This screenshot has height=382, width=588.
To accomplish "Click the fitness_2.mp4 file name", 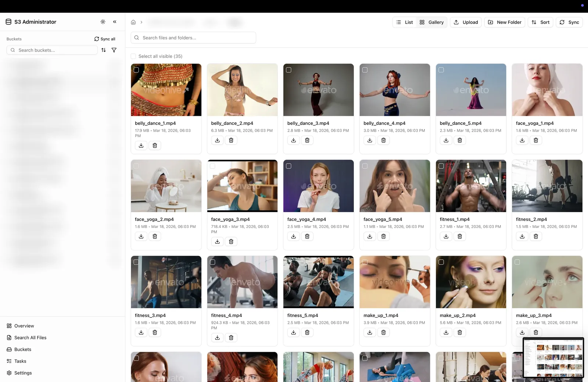I will (531, 219).
